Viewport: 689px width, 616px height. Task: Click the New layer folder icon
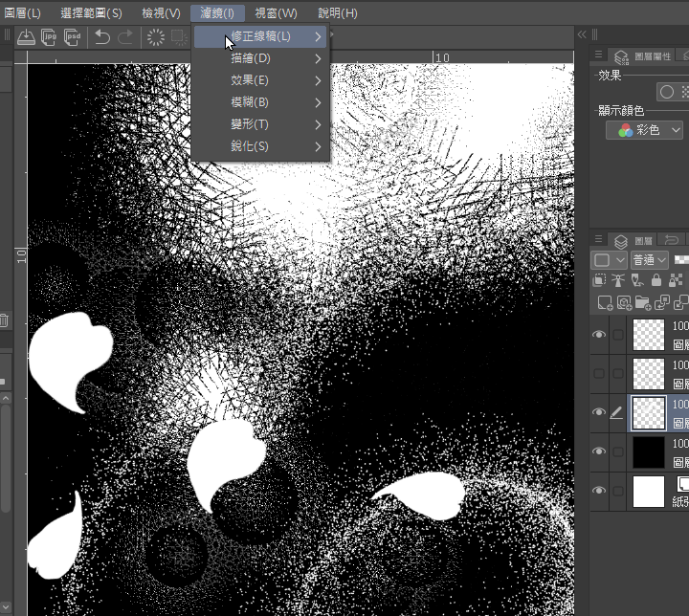[643, 303]
